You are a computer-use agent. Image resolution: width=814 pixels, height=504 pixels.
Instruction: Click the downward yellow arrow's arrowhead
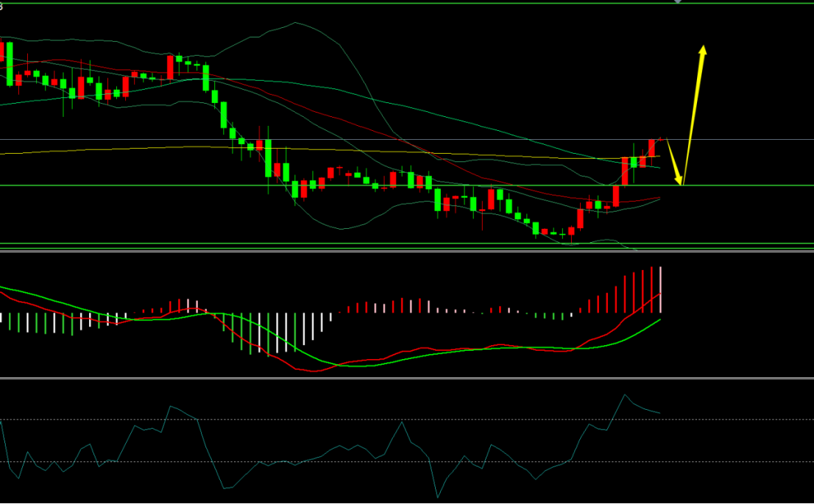coord(679,180)
